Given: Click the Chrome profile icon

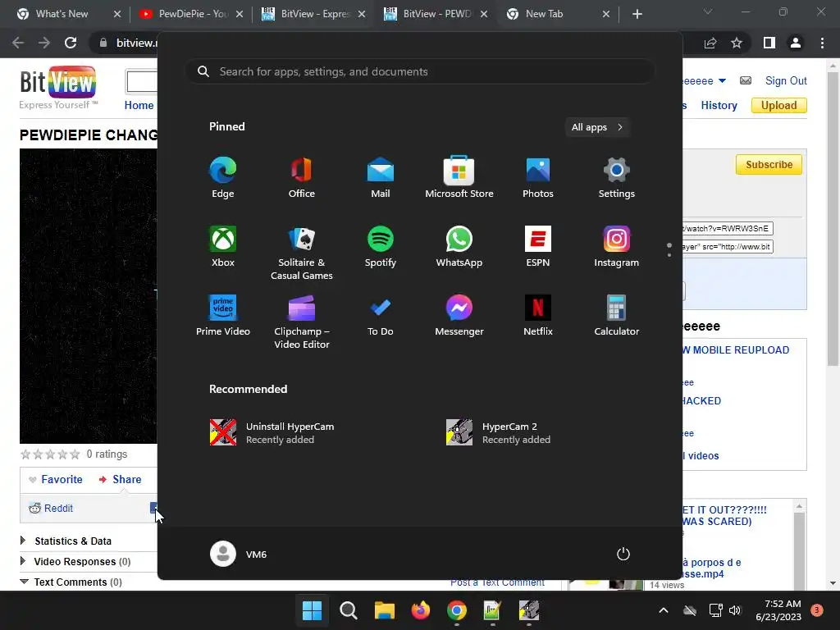Looking at the screenshot, I should (796, 43).
